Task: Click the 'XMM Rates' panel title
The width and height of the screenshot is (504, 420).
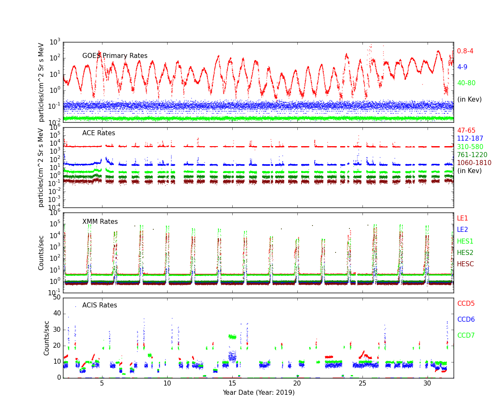Action: 100,222
